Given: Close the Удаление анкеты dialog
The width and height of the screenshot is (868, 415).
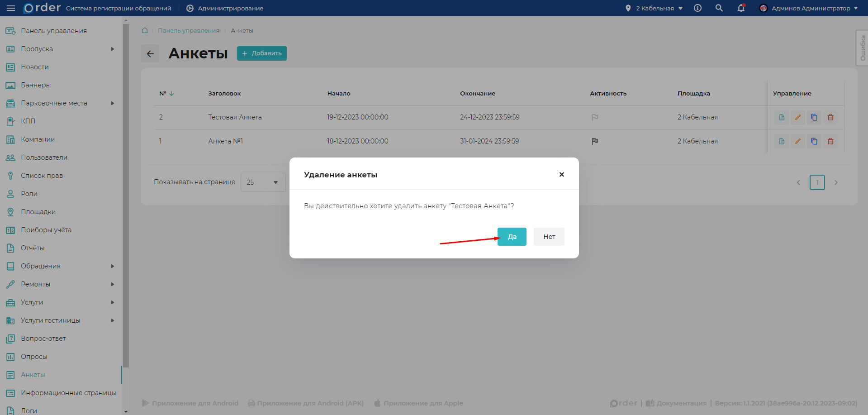Looking at the screenshot, I should (x=561, y=175).
